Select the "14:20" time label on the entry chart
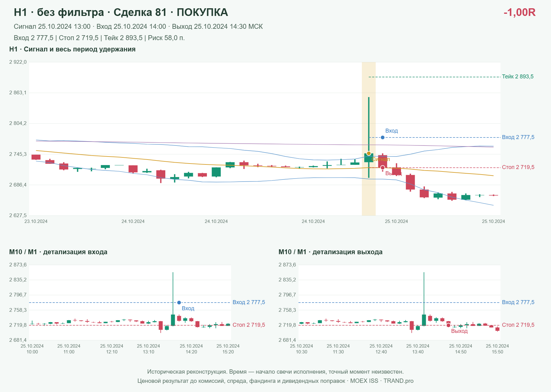 click(x=191, y=352)
